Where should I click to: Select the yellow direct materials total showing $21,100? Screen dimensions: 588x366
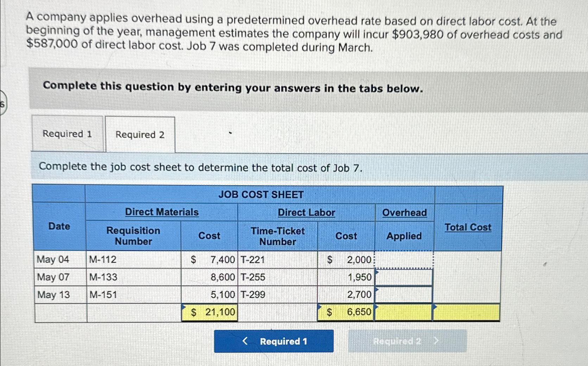(x=210, y=312)
